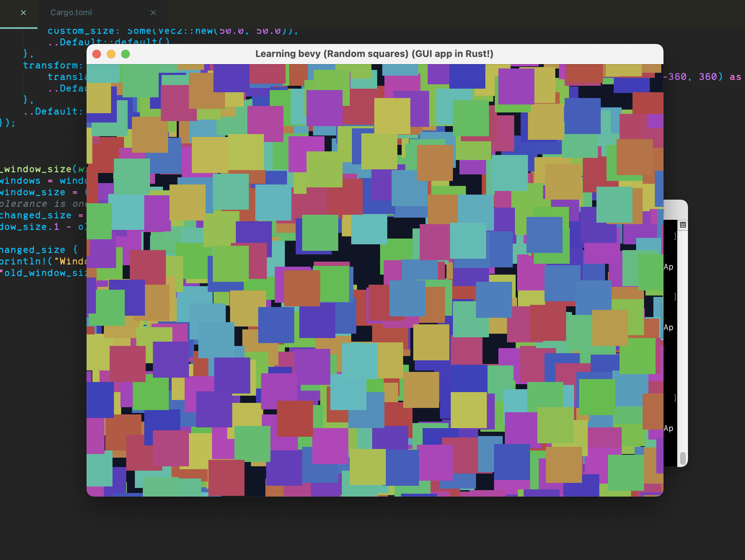This screenshot has height=560, width=745.
Task: Close the active editor tab with teal X
Action: (23, 13)
